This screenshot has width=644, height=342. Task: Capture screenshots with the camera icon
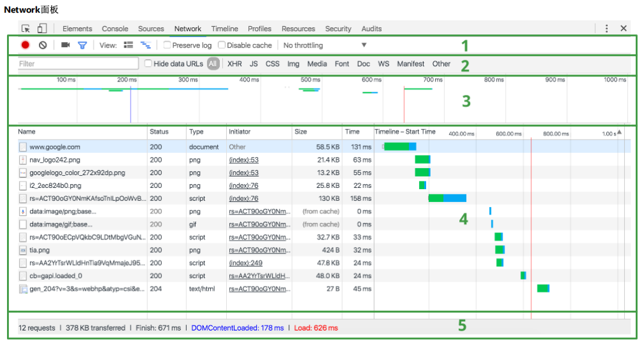(x=66, y=45)
